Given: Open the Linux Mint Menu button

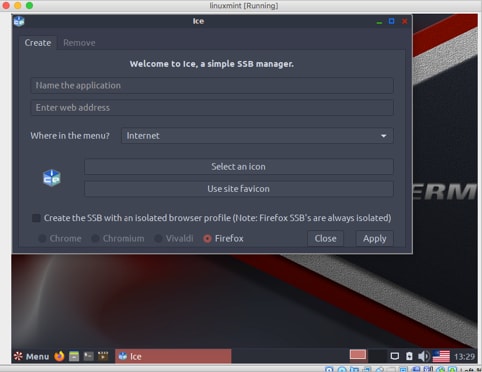Looking at the screenshot, I should point(31,356).
